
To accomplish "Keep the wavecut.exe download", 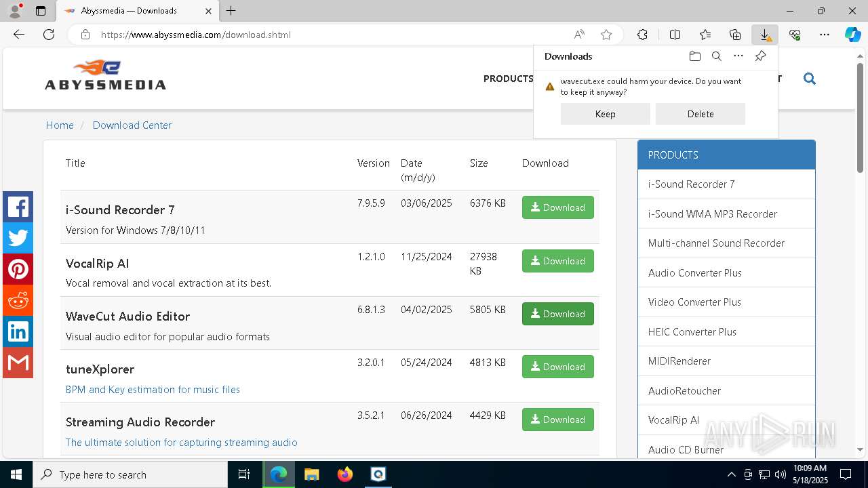I will pos(606,114).
